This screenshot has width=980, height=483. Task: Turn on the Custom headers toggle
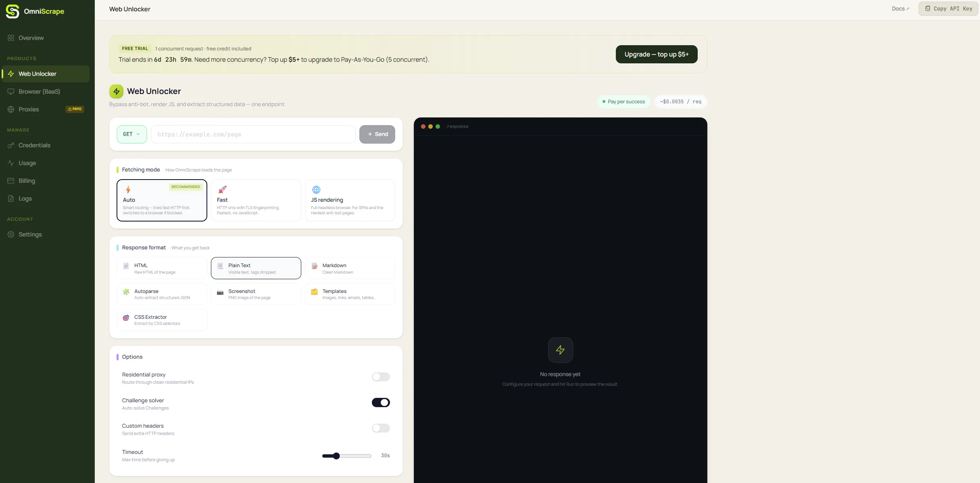pyautogui.click(x=381, y=428)
